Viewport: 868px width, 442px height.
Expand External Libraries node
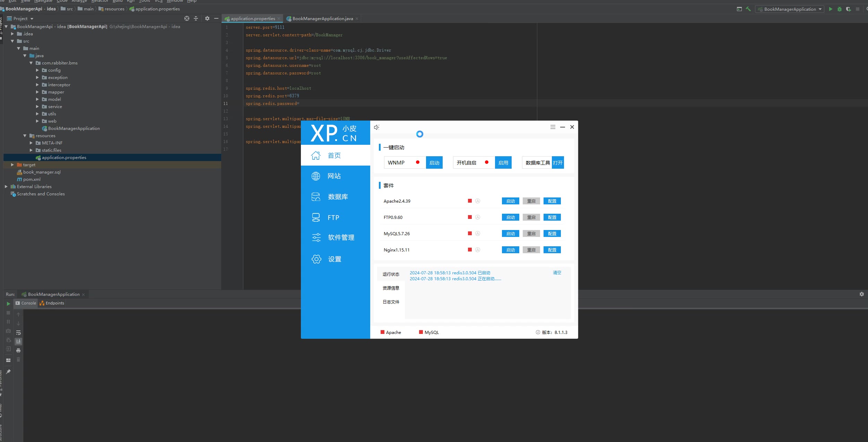tap(6, 187)
